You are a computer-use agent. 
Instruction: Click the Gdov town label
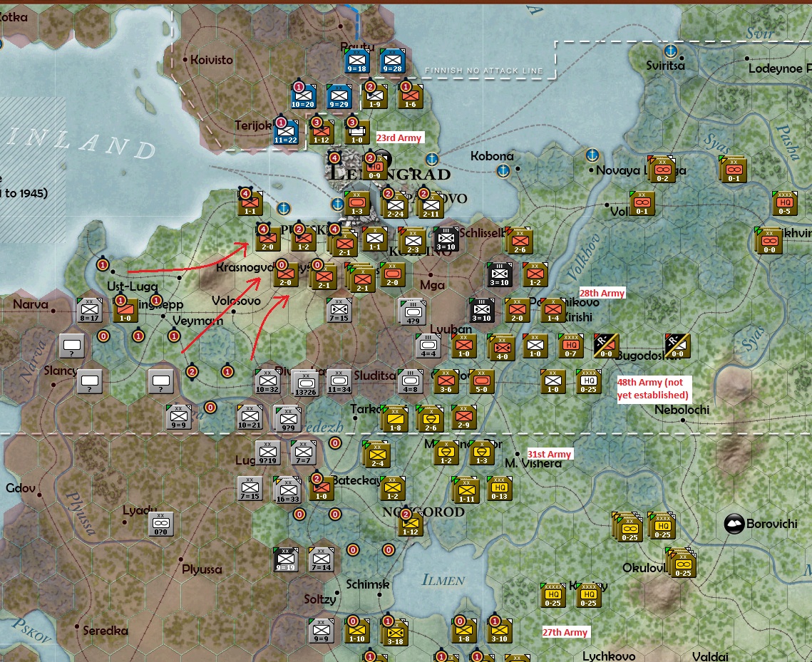point(21,488)
